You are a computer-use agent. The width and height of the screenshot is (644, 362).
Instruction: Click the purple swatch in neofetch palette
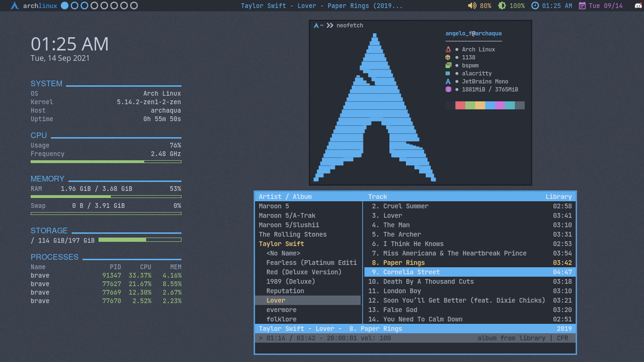coord(500,105)
